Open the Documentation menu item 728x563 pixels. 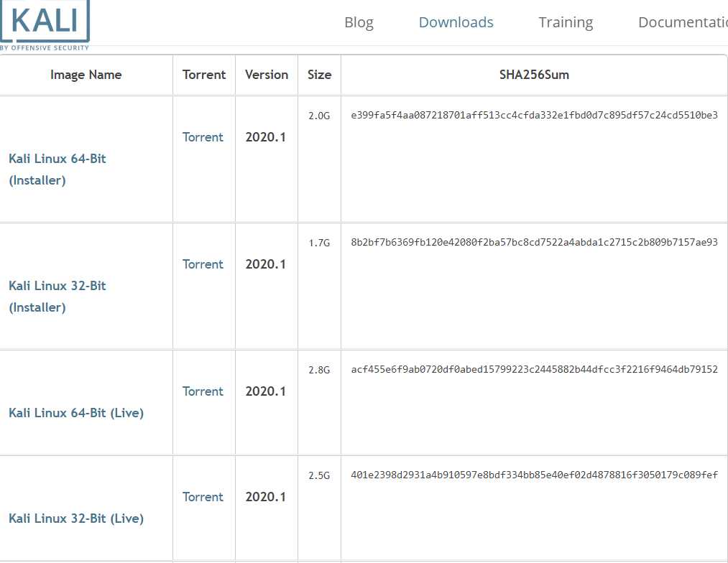(683, 22)
